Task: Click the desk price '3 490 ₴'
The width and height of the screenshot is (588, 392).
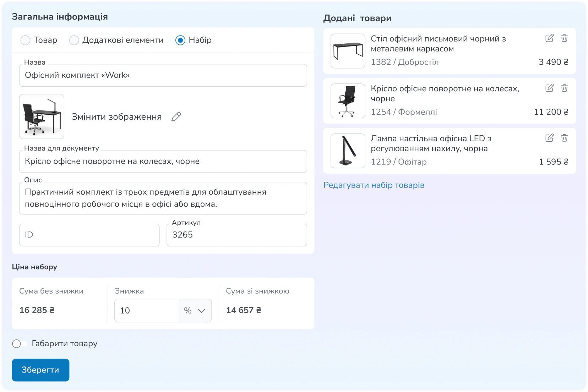Action: (x=554, y=62)
